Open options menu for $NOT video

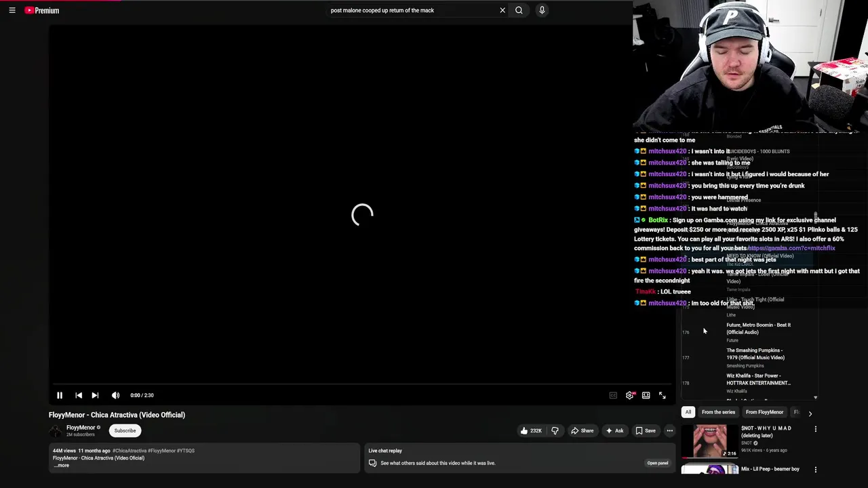click(x=815, y=429)
